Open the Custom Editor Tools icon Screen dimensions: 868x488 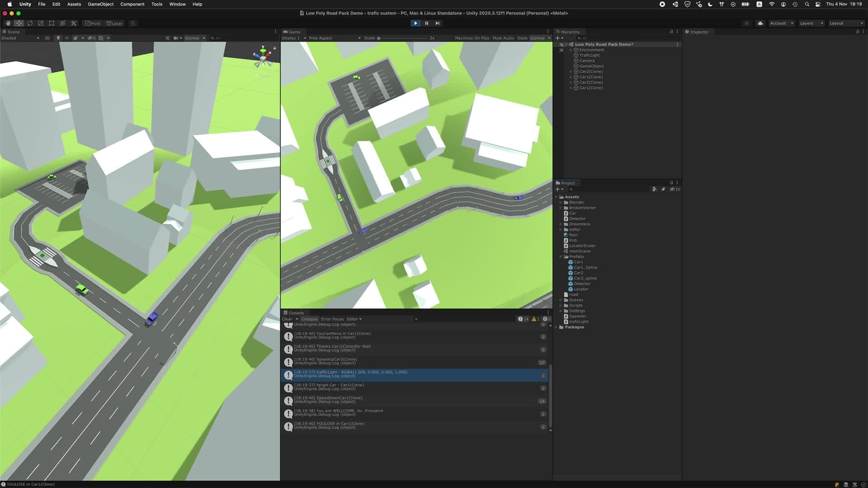(73, 23)
